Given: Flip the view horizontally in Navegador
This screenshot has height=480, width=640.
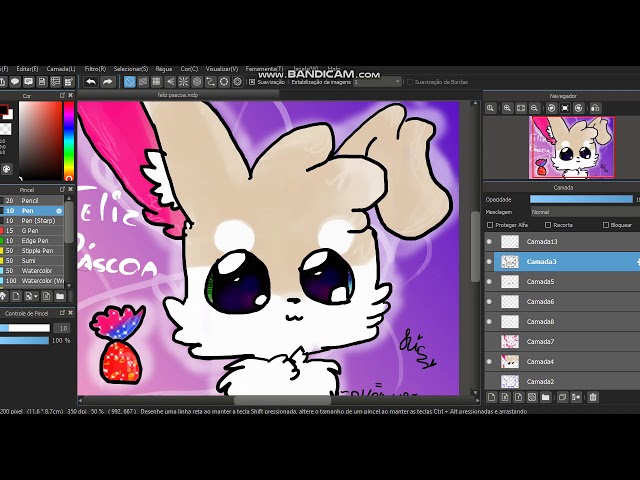Looking at the screenshot, I should pos(595,108).
